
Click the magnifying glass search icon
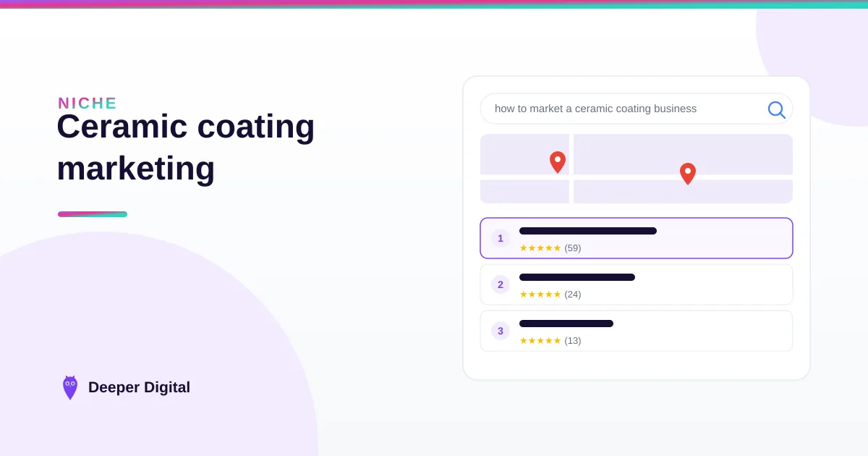(x=776, y=109)
